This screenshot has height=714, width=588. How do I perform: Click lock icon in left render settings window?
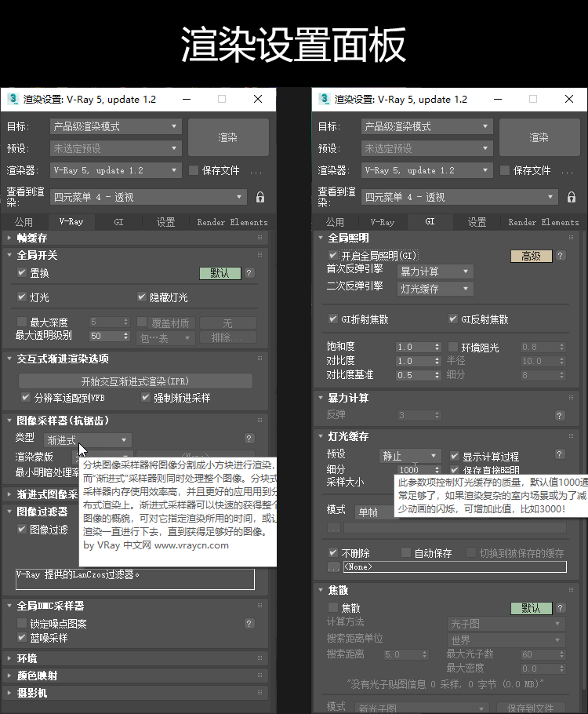coord(260,197)
